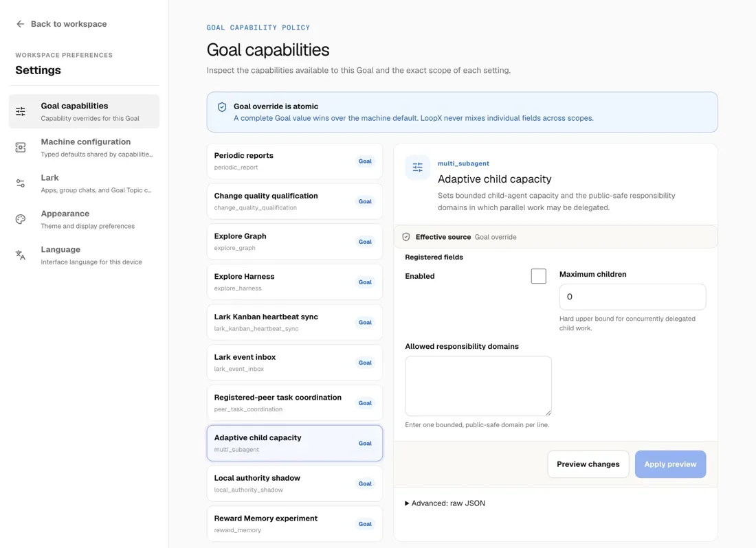Select Lark event inbox capability

(295, 363)
